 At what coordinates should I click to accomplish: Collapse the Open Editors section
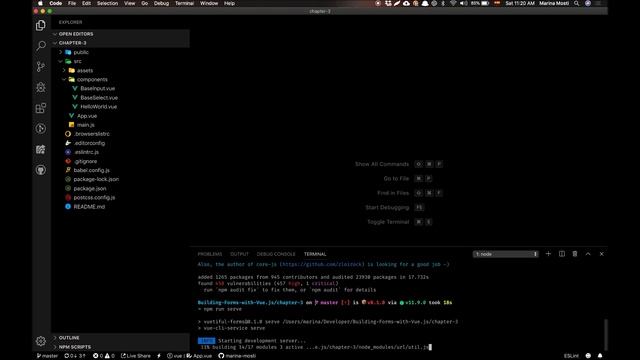(120, 34)
